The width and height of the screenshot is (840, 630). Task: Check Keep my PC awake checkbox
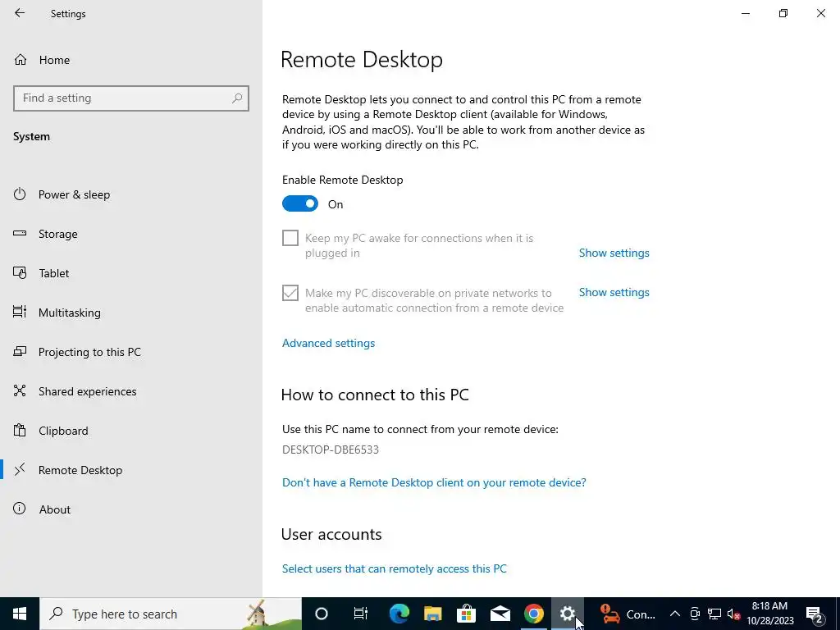290,238
